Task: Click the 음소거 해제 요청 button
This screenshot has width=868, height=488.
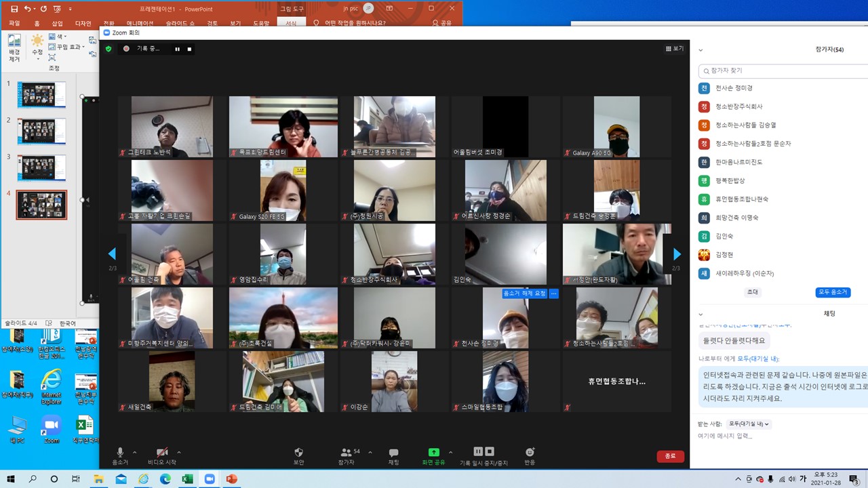Action: pos(524,293)
